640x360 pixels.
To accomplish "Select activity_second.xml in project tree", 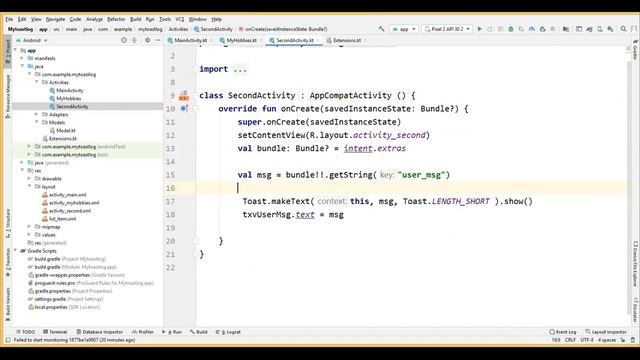I will coord(70,211).
